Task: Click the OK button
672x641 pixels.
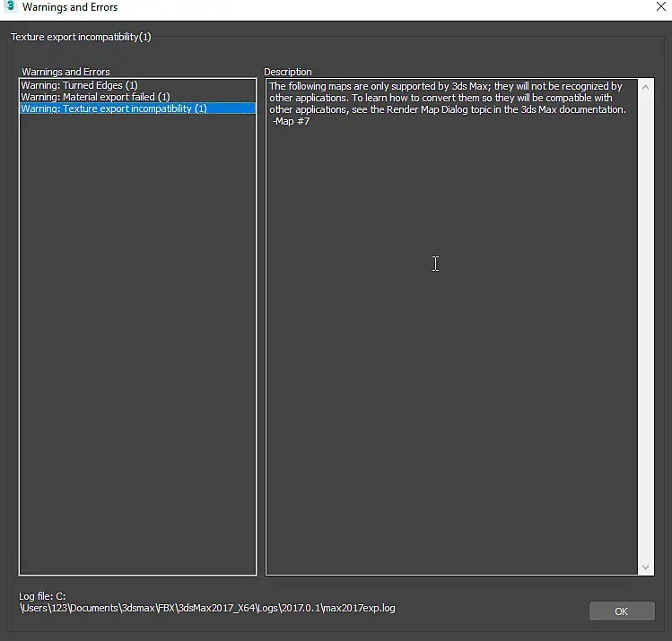Action: [622, 611]
